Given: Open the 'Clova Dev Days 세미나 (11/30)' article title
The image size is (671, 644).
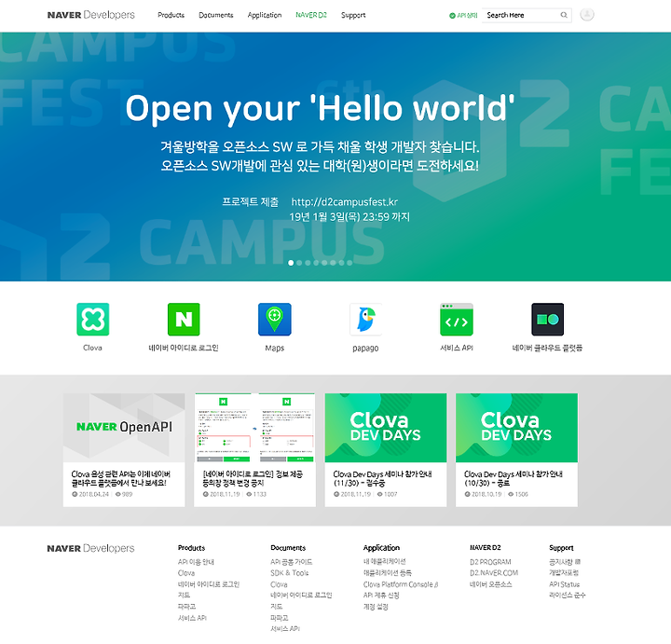Looking at the screenshot, I should tap(383, 478).
